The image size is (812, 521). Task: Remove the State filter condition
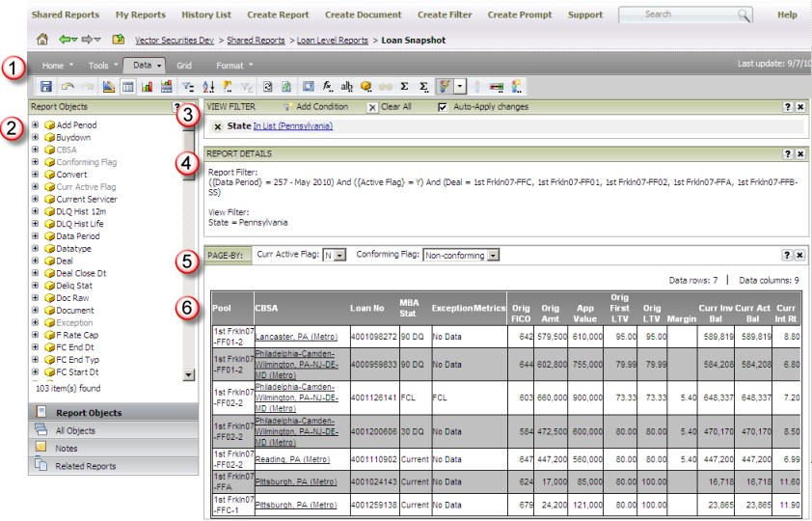coord(217,126)
